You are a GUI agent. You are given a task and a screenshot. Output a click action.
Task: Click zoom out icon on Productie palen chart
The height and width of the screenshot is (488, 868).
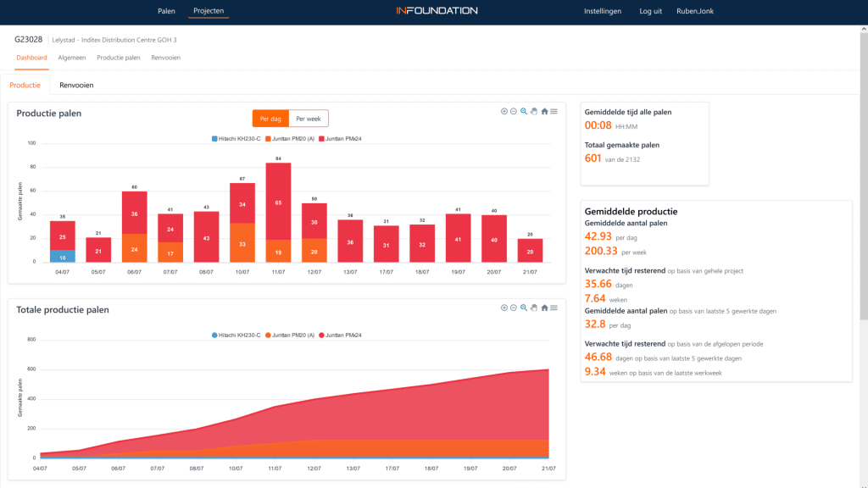514,111
